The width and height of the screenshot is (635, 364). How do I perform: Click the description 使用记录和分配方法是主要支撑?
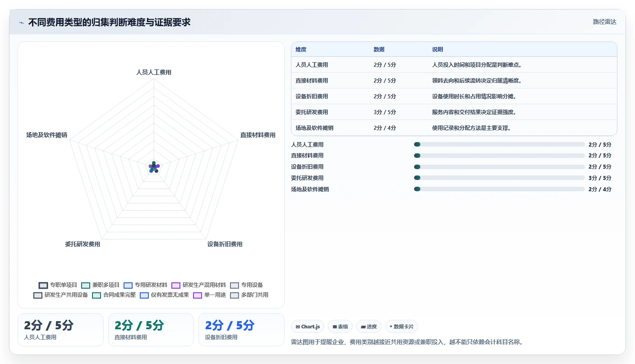point(471,128)
